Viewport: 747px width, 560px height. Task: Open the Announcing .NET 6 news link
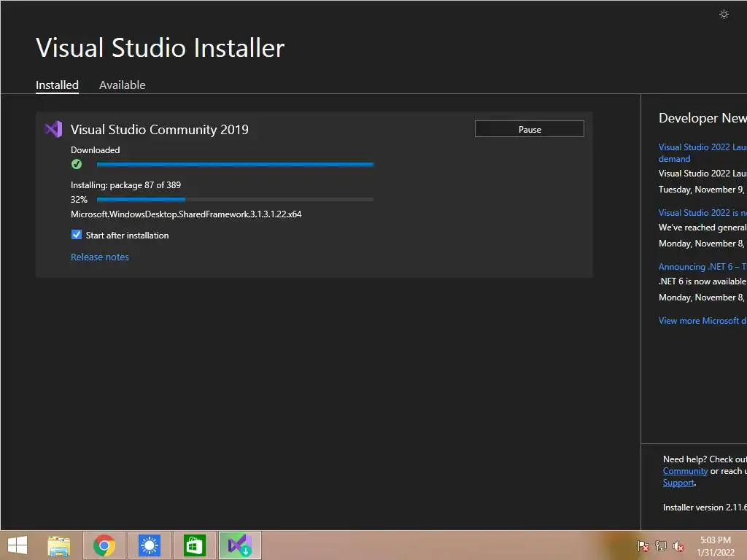pos(703,267)
